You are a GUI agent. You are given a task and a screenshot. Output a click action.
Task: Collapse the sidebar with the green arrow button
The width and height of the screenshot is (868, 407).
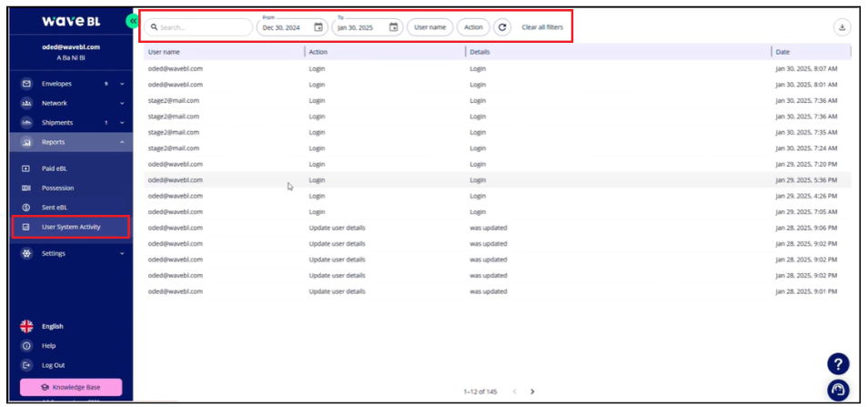tap(132, 21)
